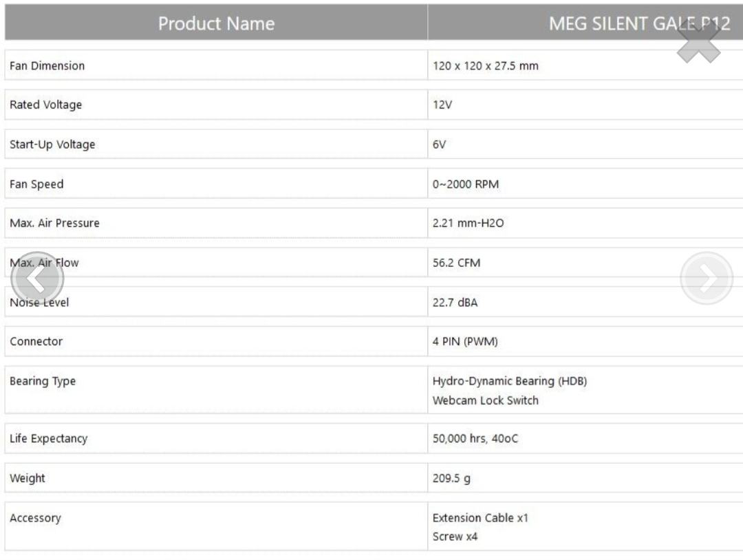Screen dimensions: 743x560
Task: Select the 2.21 mm-H2O value
Action: pyautogui.click(x=468, y=223)
